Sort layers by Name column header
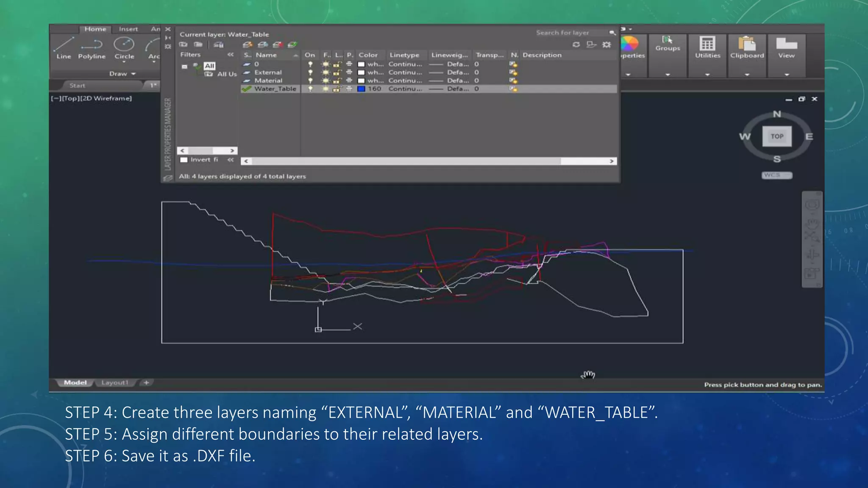The image size is (868, 488). [276, 55]
